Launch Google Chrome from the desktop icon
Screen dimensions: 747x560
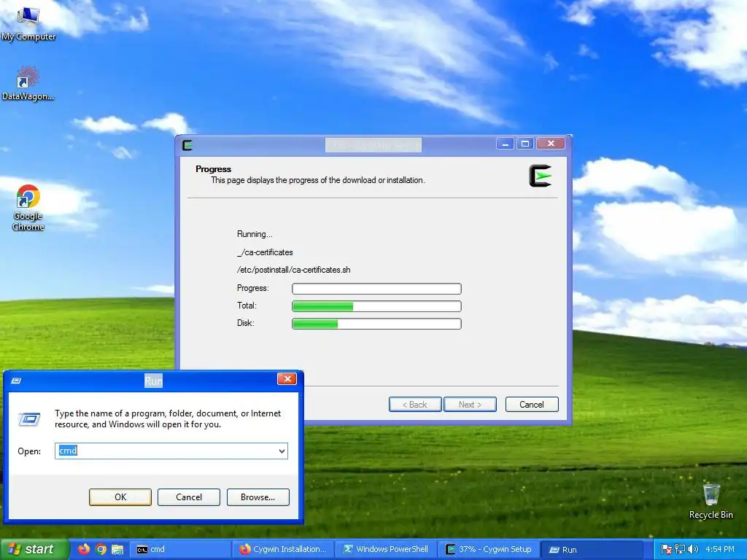pyautogui.click(x=28, y=208)
